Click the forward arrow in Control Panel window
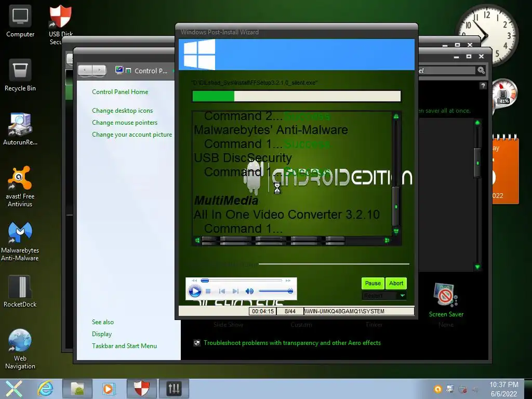Image resolution: width=532 pixels, height=399 pixels. [99, 70]
